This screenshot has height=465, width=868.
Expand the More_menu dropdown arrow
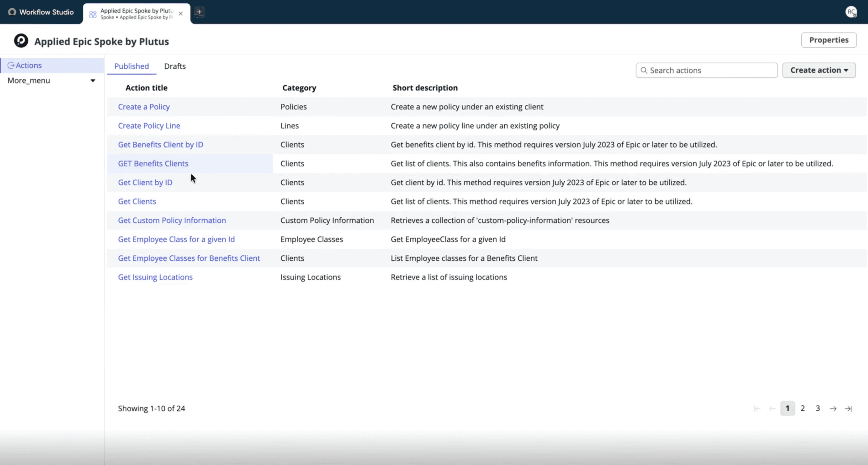pyautogui.click(x=93, y=81)
